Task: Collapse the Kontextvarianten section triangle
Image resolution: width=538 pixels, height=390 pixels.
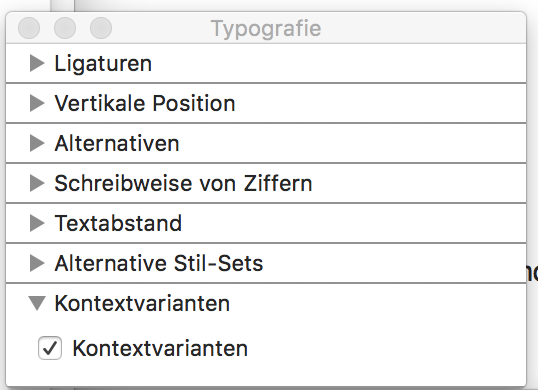Action: point(37,304)
